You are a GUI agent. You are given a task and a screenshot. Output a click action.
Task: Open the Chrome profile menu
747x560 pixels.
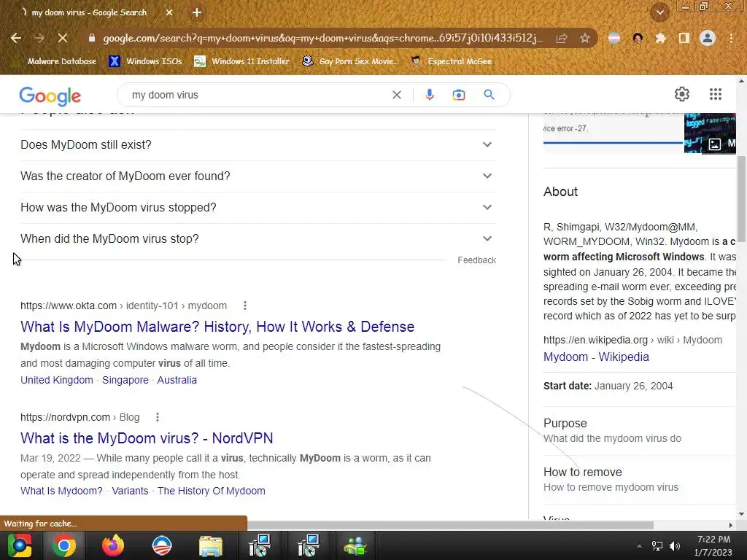(708, 38)
